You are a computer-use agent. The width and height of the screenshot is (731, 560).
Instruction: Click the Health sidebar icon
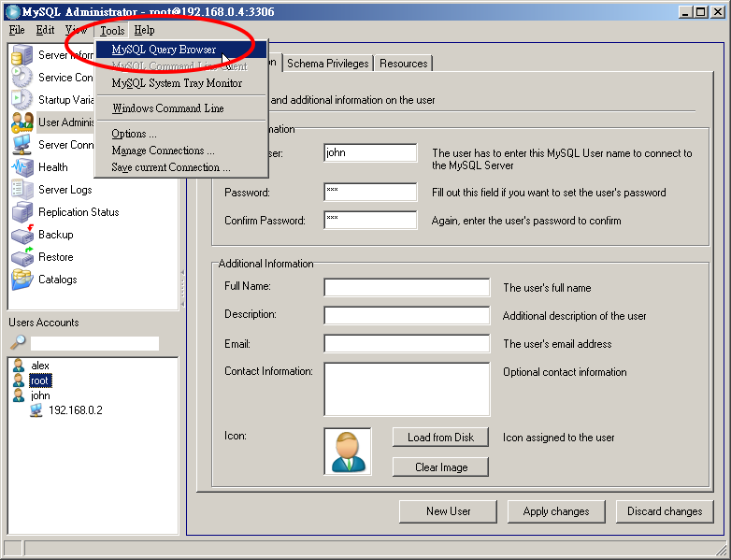click(x=22, y=167)
